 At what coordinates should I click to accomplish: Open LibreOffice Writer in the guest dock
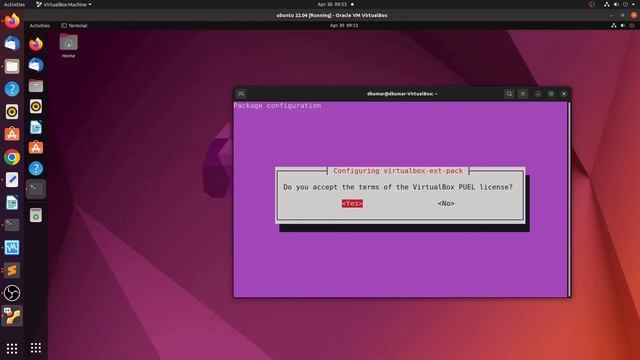tap(36, 127)
